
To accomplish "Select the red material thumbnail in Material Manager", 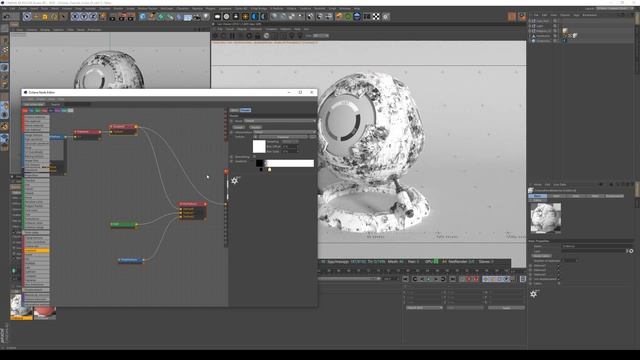I will coord(45,313).
